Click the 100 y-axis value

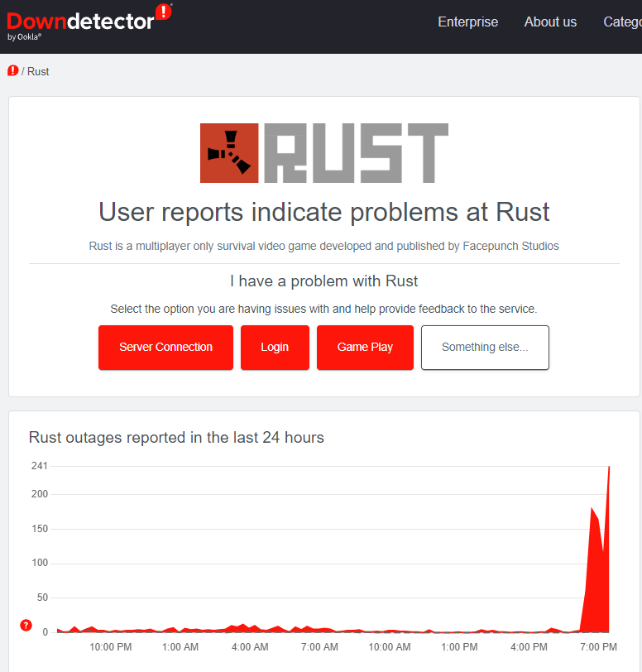point(40,563)
